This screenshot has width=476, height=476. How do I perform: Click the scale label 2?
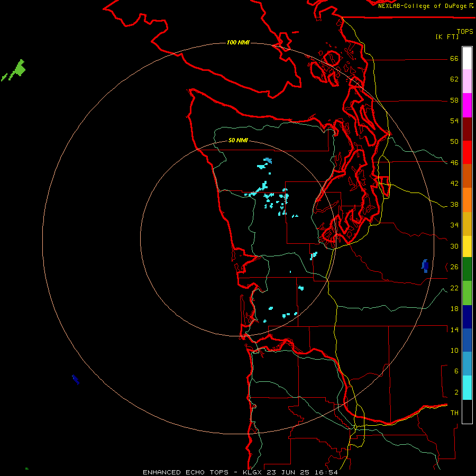[x=456, y=392]
